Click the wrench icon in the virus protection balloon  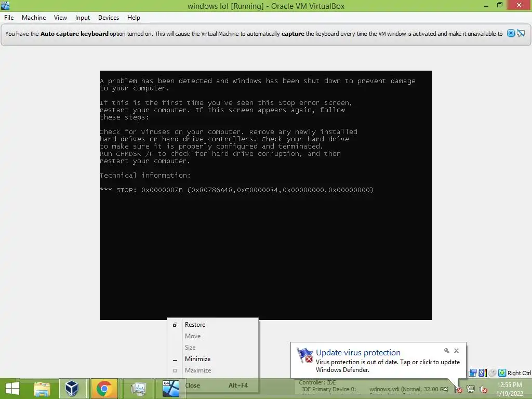(x=446, y=351)
